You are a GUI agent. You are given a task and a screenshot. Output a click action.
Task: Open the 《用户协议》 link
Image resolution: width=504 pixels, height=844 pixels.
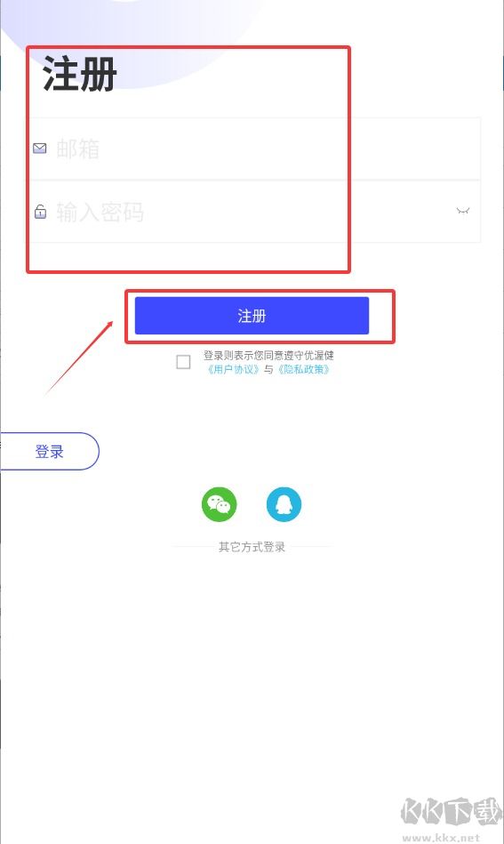coord(234,369)
